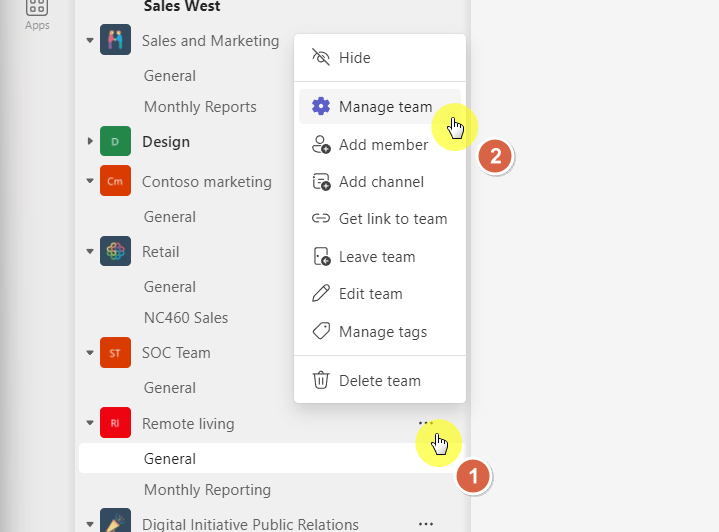Collapse the Digital Initiative Public Relations team
719x532 pixels.
pos(90,524)
